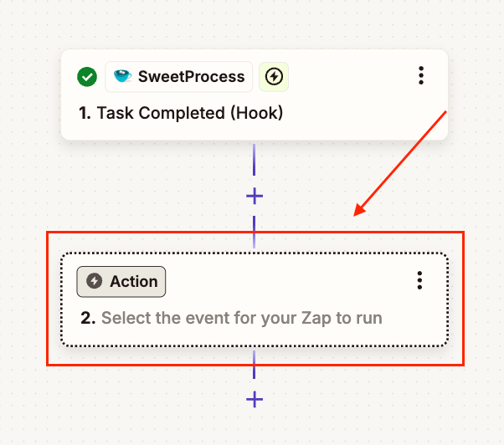This screenshot has height=445, width=504.
Task: Click "Select the event for your Zap to run"
Action: tap(241, 318)
